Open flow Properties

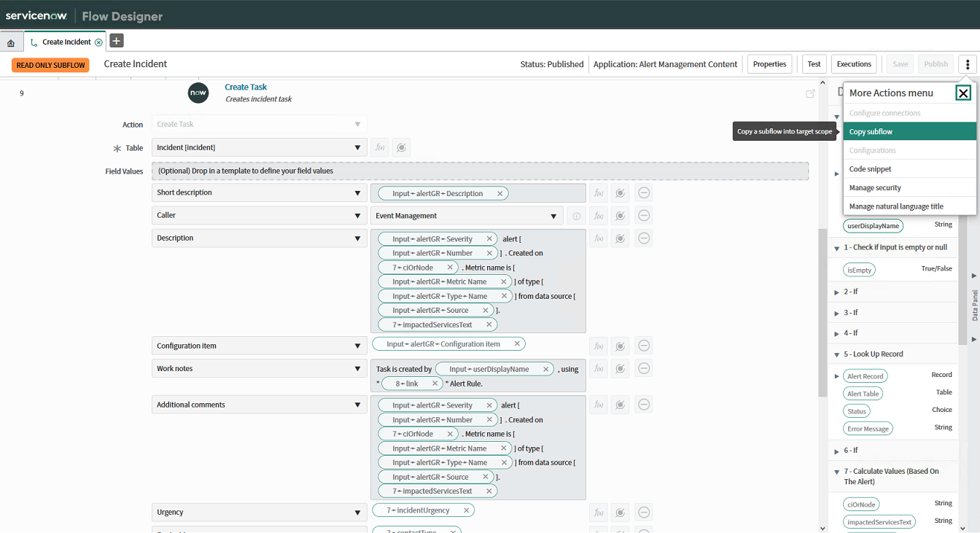pyautogui.click(x=769, y=63)
